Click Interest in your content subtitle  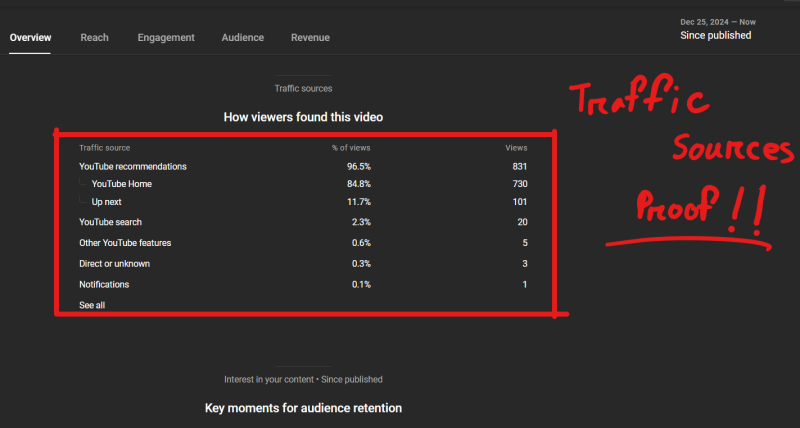[303, 380]
